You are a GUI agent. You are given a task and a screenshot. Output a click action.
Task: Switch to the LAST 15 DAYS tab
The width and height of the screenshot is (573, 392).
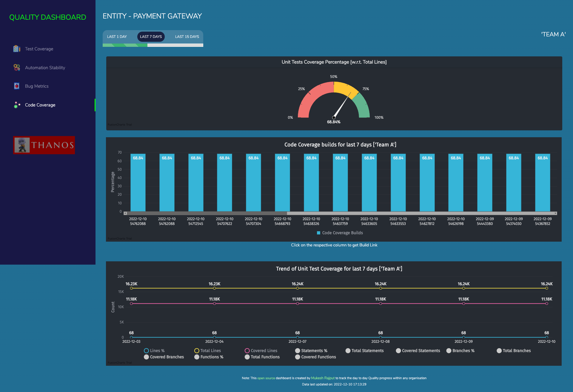point(187,37)
